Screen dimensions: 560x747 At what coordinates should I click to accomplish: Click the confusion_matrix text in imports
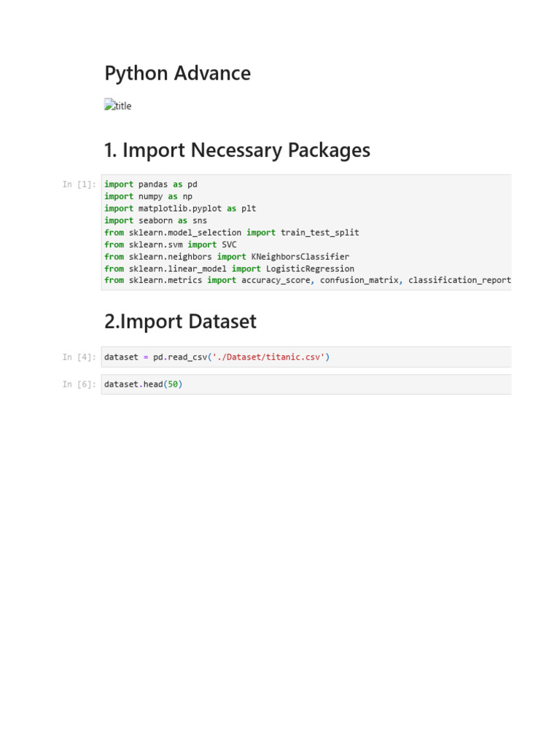coord(359,280)
